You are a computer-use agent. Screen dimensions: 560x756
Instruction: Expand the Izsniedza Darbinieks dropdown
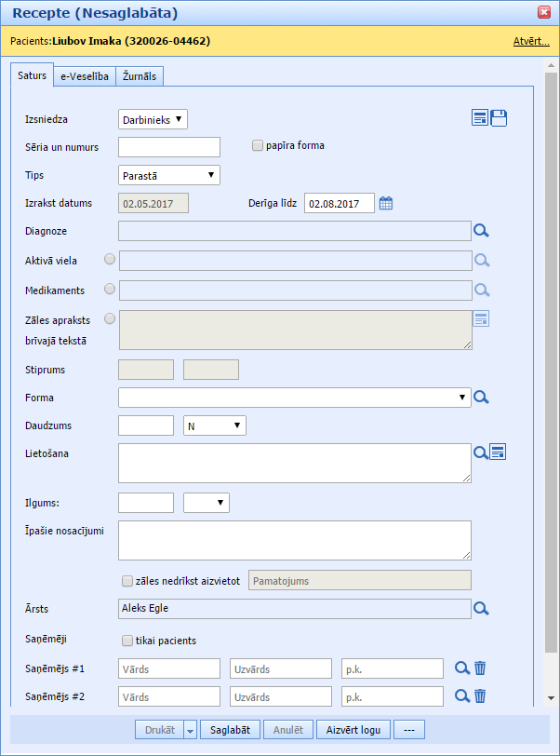pos(153,119)
